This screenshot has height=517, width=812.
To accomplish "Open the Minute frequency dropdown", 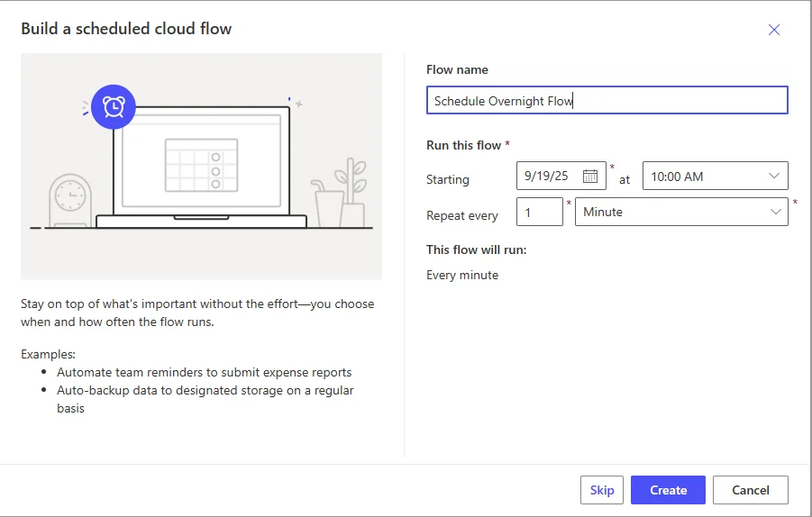I will pos(681,212).
